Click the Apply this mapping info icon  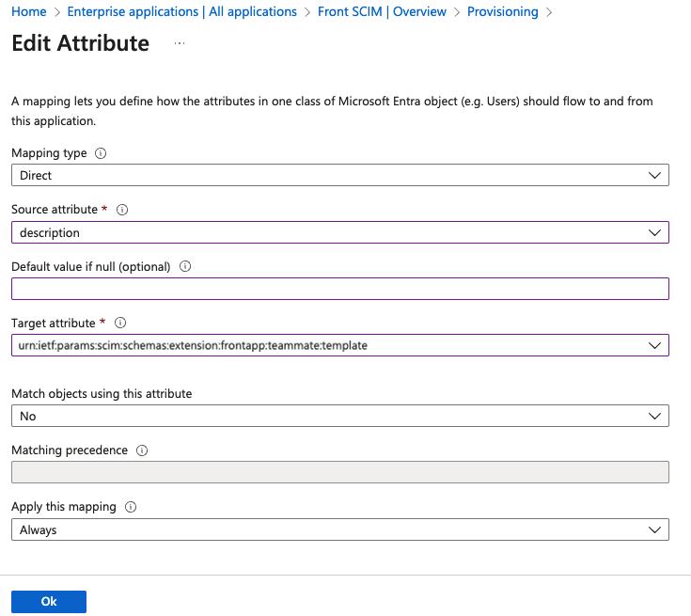pyautogui.click(x=131, y=507)
